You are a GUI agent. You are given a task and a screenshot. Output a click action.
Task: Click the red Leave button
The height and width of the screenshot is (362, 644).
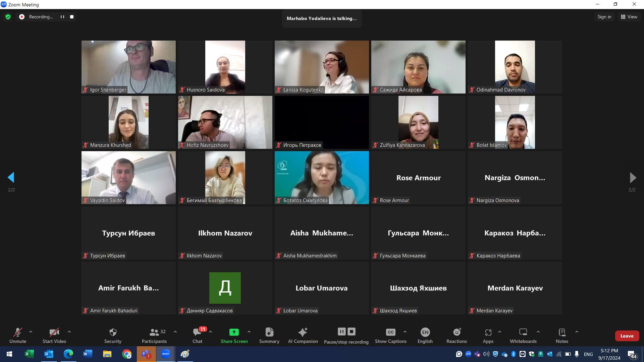(x=627, y=336)
